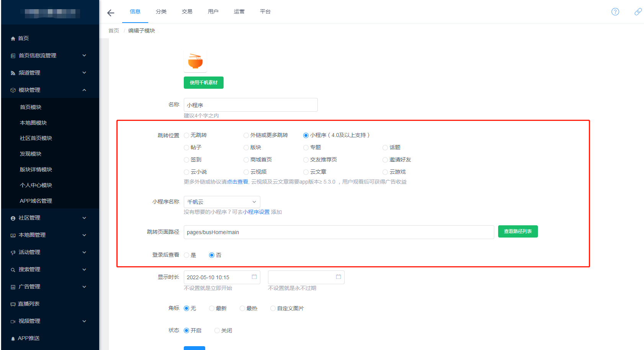
Task: Switch to 运营 top tab
Action: (239, 11)
